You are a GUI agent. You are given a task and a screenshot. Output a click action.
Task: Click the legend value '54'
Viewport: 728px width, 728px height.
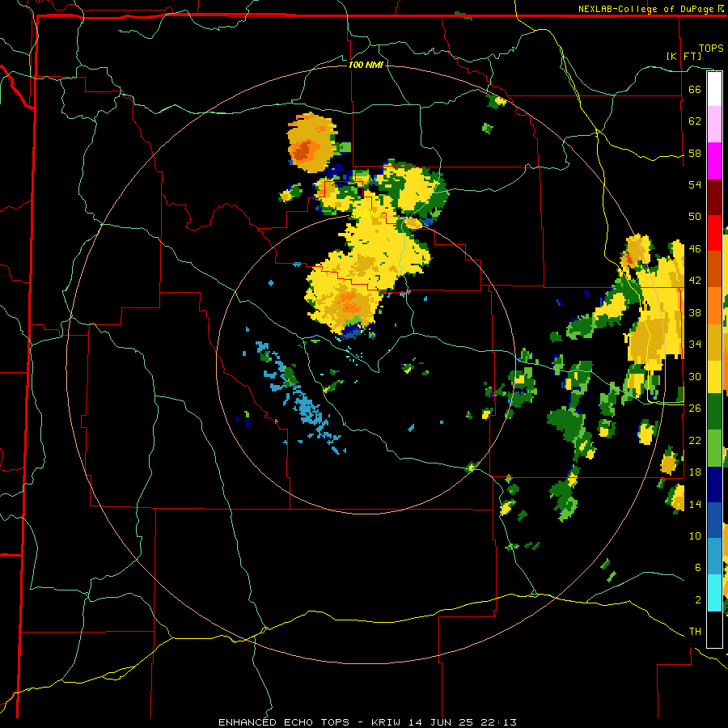tap(695, 184)
